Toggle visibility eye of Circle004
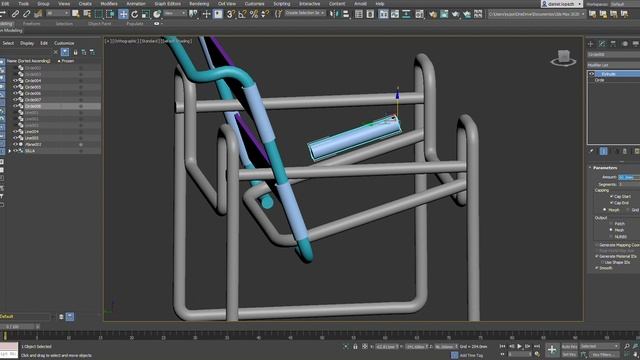 coord(15,81)
